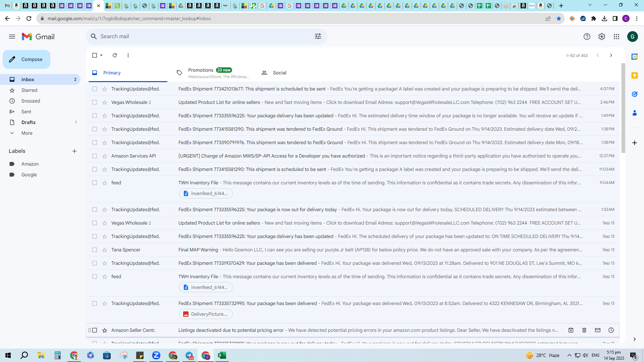The image size is (644, 362).
Task: Open Excel from the taskbar
Action: [222, 355]
